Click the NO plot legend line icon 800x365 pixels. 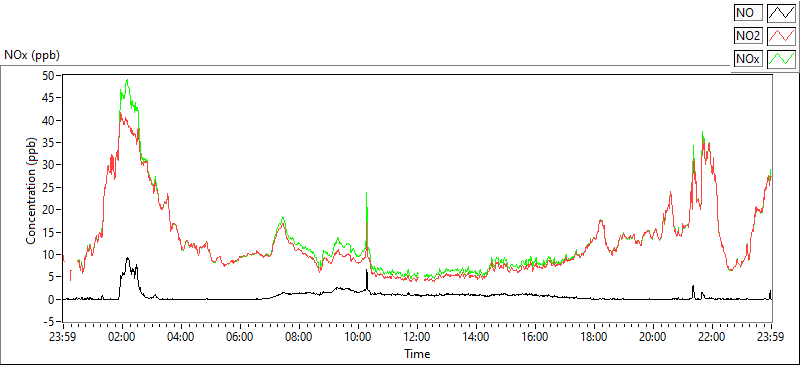[782, 13]
